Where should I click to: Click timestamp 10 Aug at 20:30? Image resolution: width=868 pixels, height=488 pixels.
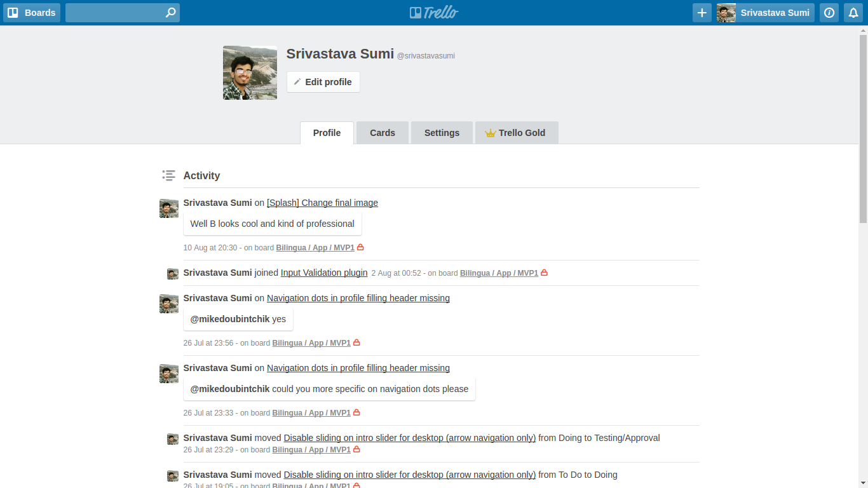click(x=210, y=248)
